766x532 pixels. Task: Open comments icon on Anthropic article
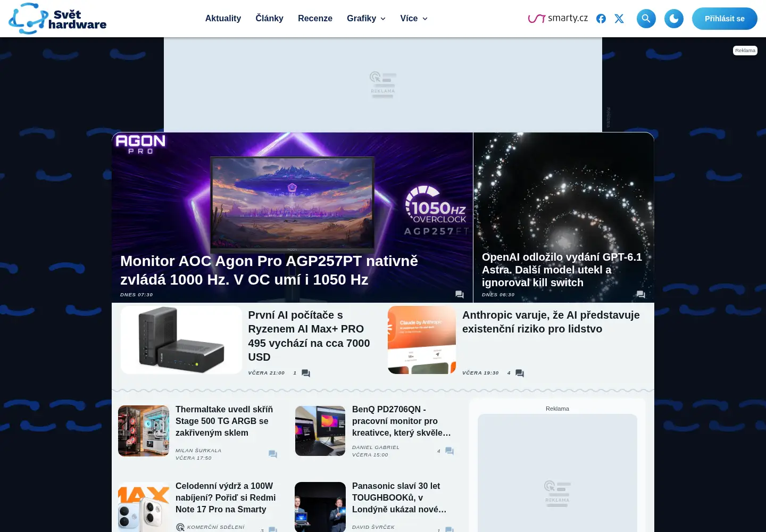[x=520, y=373]
